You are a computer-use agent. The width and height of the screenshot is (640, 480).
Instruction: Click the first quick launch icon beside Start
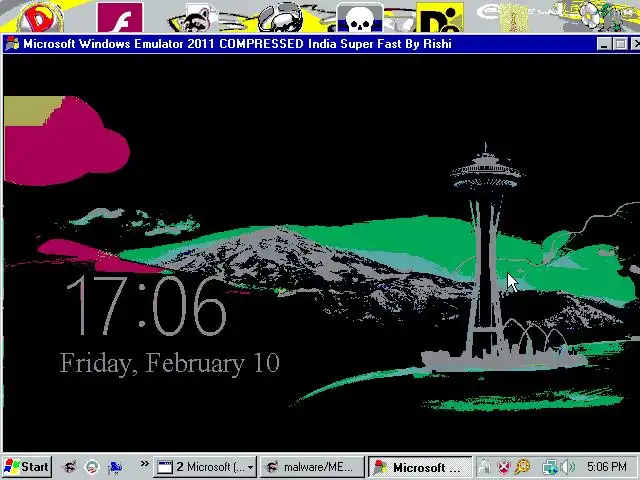click(70, 467)
